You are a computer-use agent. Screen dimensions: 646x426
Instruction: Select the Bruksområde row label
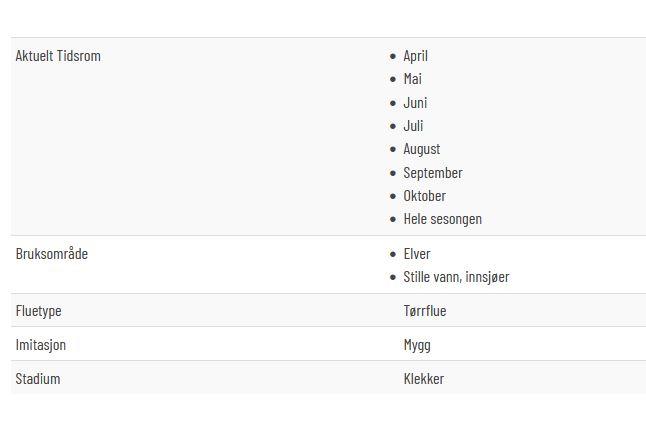[x=51, y=254]
